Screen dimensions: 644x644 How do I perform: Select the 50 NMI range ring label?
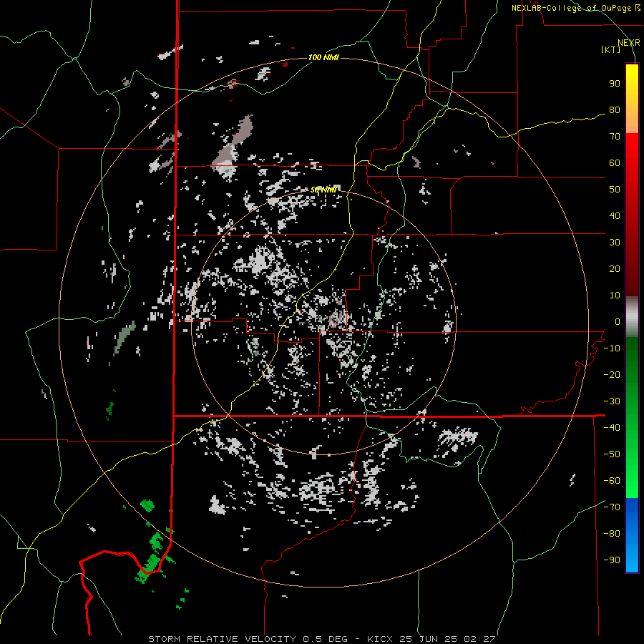(323, 190)
